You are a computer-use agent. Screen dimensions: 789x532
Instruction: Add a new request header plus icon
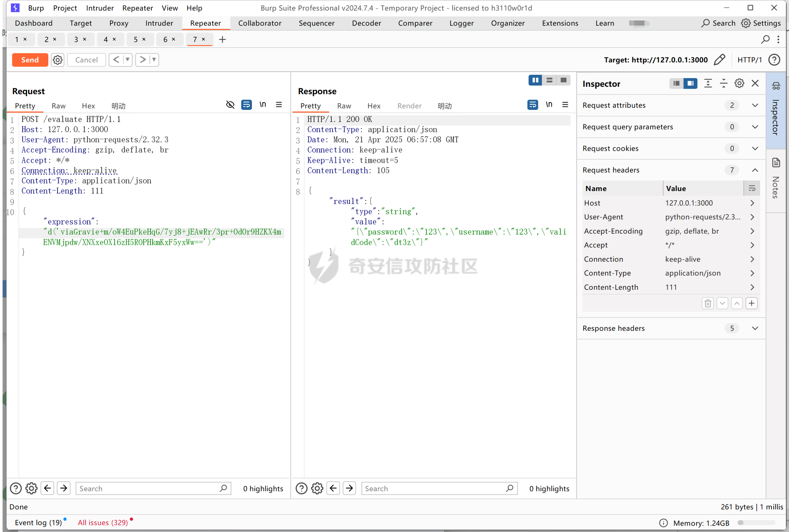click(x=751, y=303)
